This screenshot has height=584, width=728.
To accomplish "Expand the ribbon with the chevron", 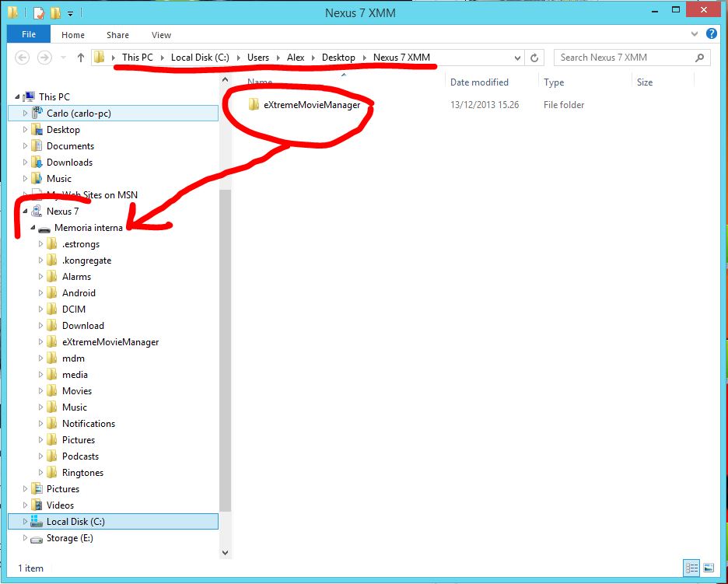I will click(x=694, y=34).
